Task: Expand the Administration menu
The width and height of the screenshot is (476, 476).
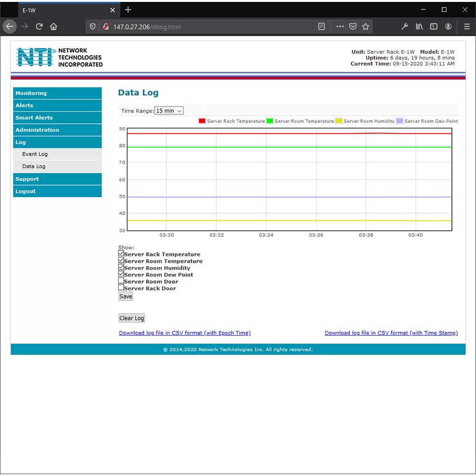Action: pos(58,130)
